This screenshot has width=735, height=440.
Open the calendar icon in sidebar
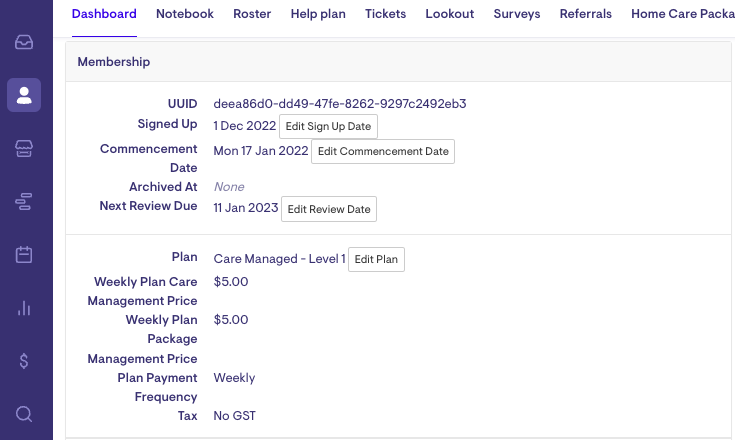(24, 255)
